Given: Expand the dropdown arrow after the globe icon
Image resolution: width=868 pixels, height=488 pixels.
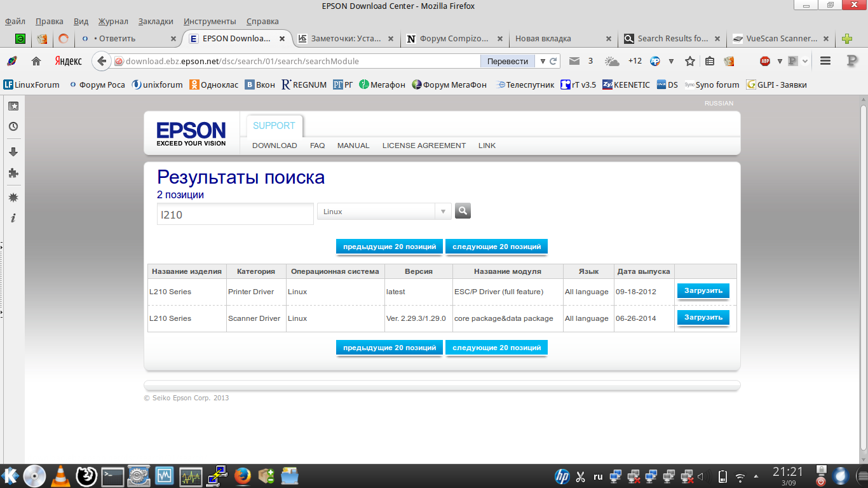Looking at the screenshot, I should [x=671, y=62].
